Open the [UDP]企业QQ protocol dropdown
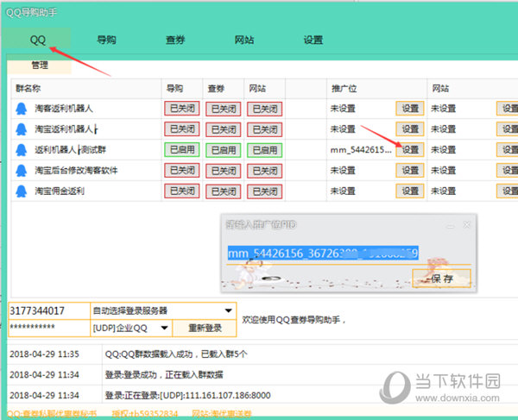The image size is (518, 420). pyautogui.click(x=131, y=328)
